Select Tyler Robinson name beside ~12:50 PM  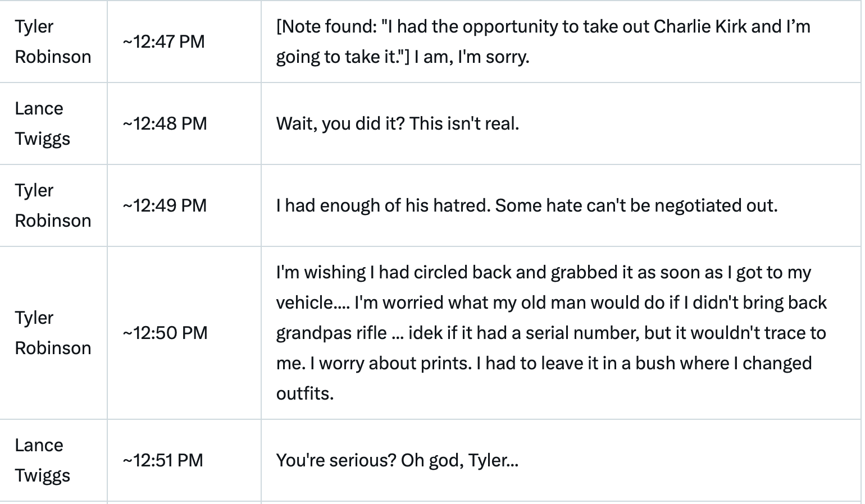pos(53,333)
